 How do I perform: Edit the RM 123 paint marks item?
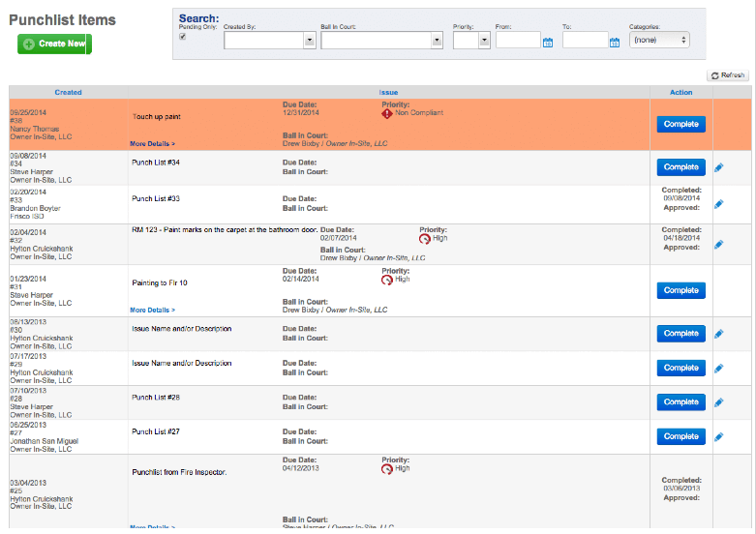719,245
